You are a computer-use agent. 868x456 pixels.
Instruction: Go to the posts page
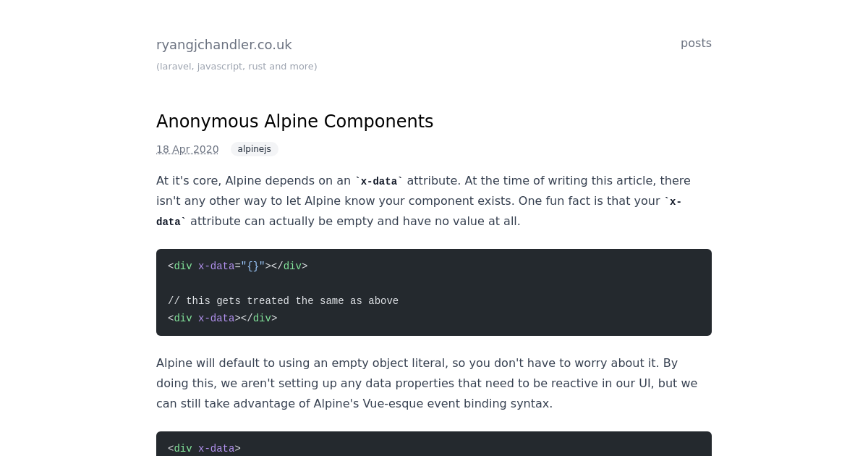click(x=696, y=43)
